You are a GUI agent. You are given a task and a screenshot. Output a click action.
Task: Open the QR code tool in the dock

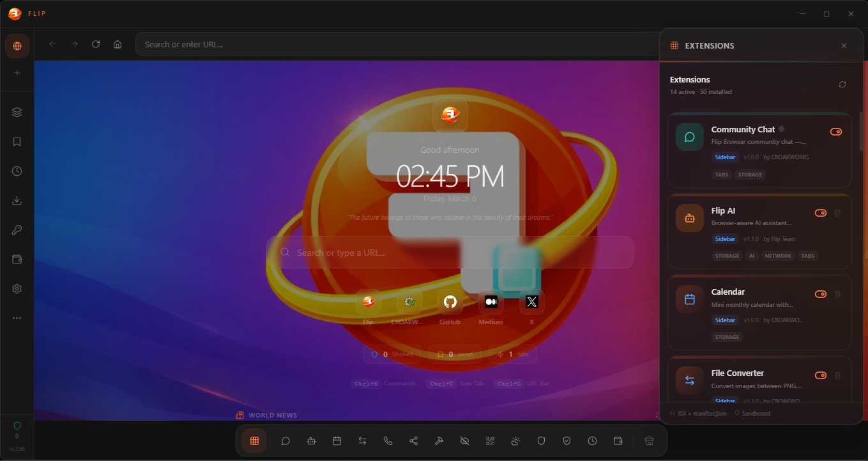pos(490,441)
